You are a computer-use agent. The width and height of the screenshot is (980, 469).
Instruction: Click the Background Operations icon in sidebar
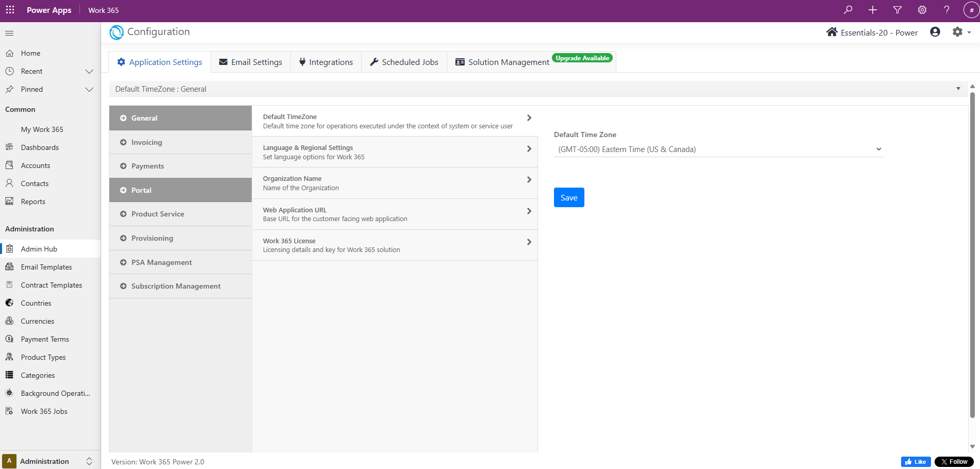point(9,393)
